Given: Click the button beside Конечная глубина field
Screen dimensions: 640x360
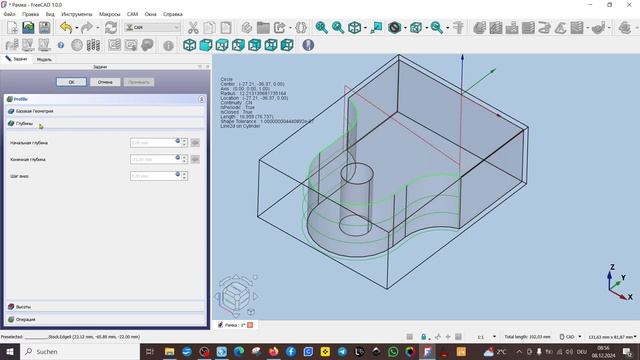Looking at the screenshot, I should click(x=195, y=159).
